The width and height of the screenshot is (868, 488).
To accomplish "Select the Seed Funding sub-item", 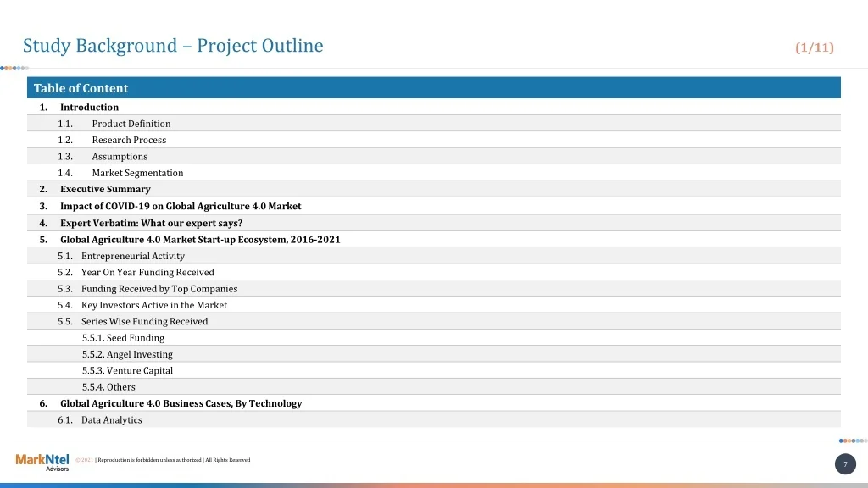I will coord(124,338).
